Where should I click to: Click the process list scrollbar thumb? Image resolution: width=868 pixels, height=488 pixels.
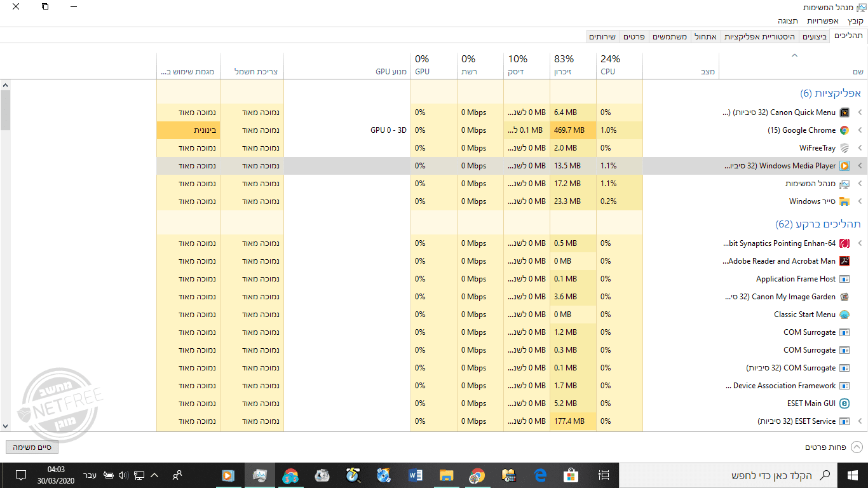tap(5, 110)
